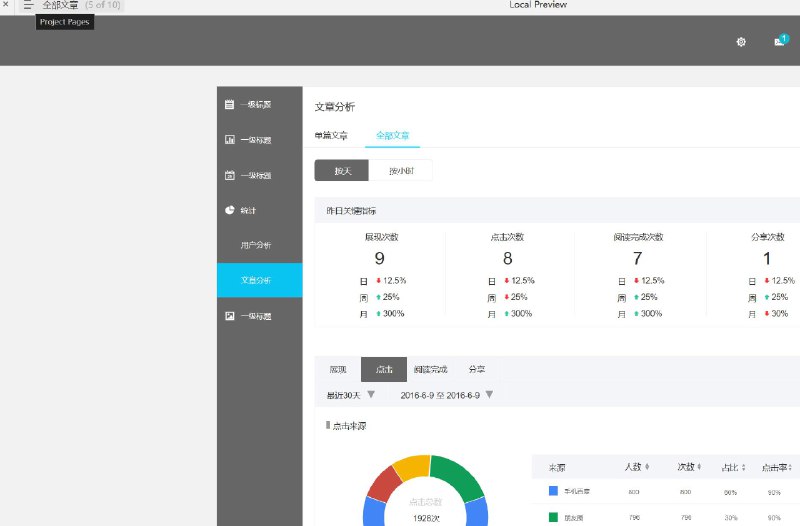Sort table by 占比 column arrows
Viewport: 800px width, 526px height.
743,467
